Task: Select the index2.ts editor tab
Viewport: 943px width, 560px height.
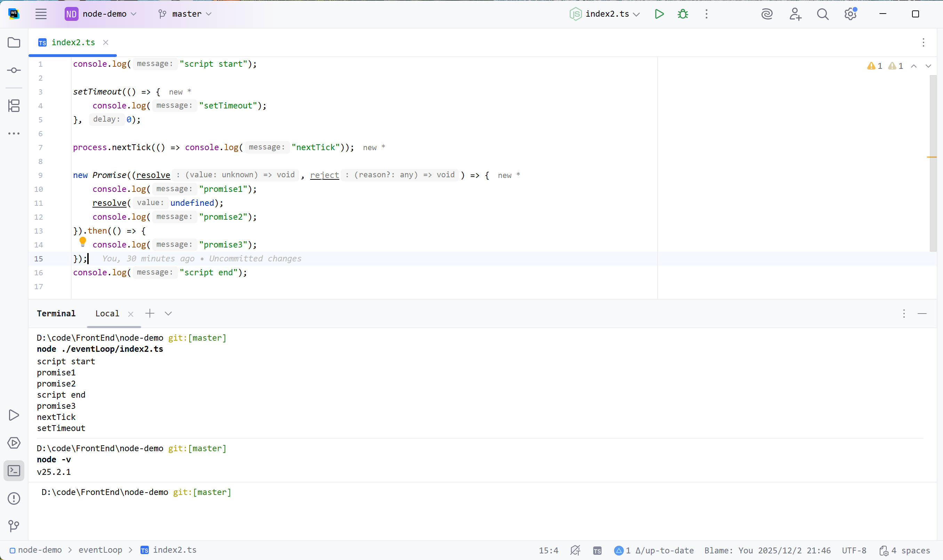Action: pos(73,42)
